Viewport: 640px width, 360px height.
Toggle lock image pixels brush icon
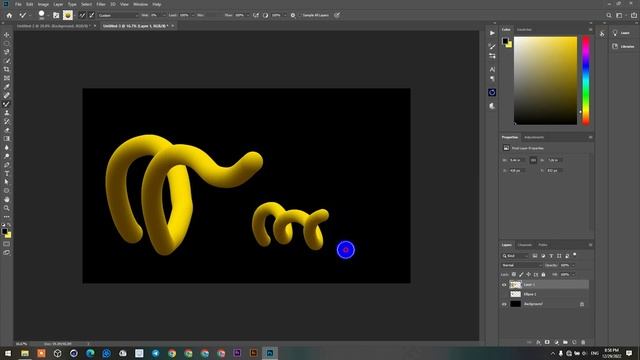coord(521,274)
